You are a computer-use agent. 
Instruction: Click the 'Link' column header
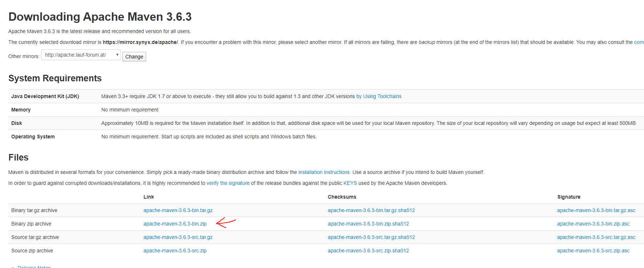[149, 197]
